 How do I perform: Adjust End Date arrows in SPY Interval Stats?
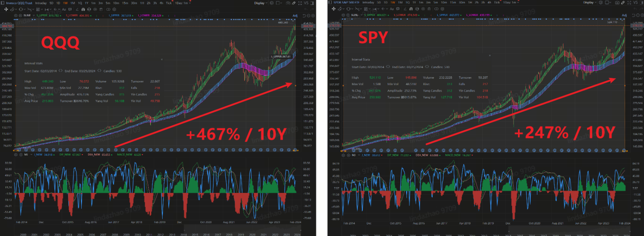(427, 66)
